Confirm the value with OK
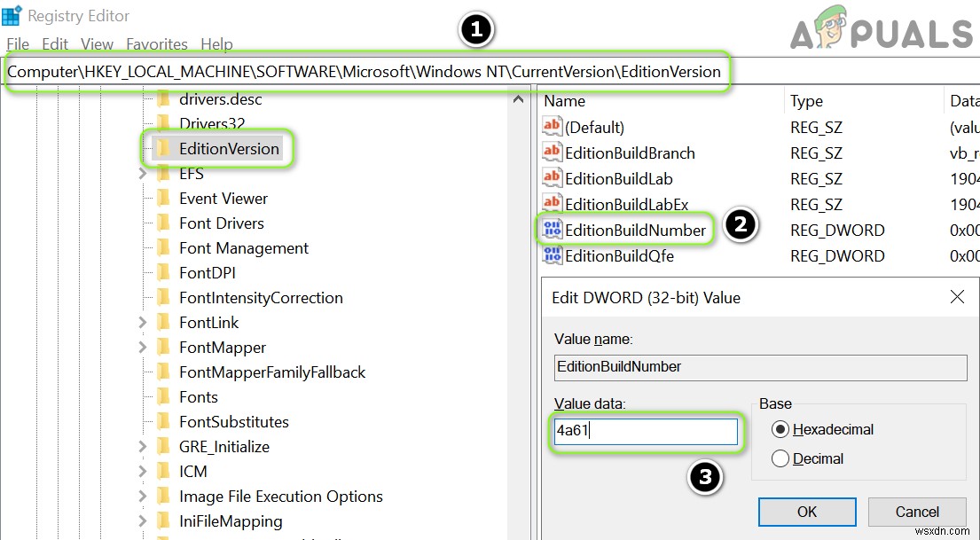980x540 pixels. (x=807, y=512)
